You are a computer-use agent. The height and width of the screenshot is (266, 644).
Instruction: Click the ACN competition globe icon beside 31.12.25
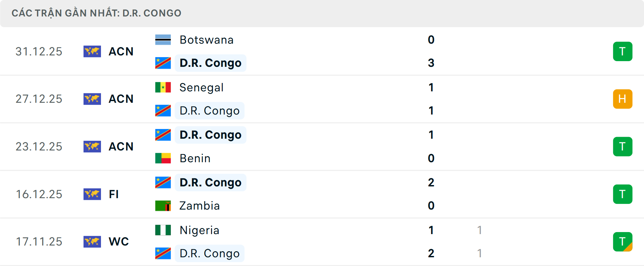[x=92, y=51]
